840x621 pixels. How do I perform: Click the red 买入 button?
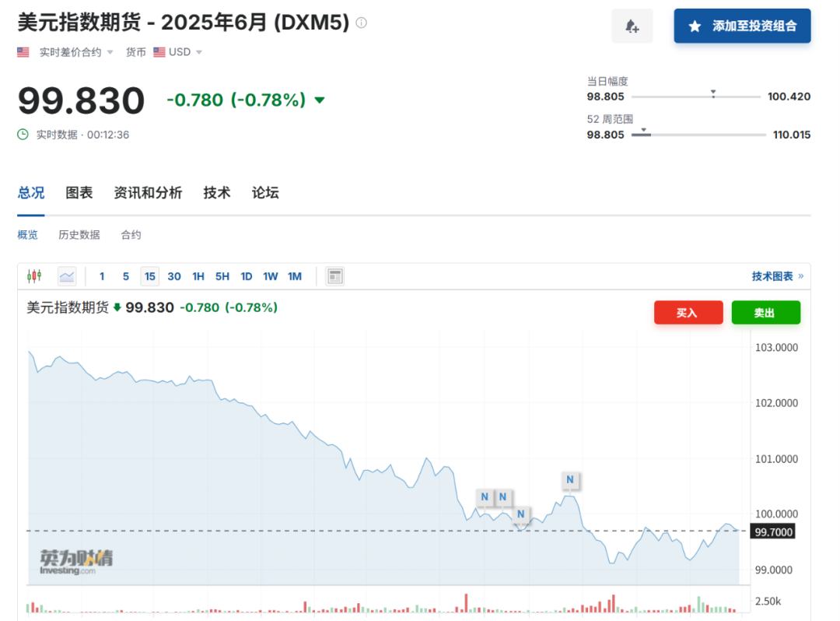click(x=688, y=313)
